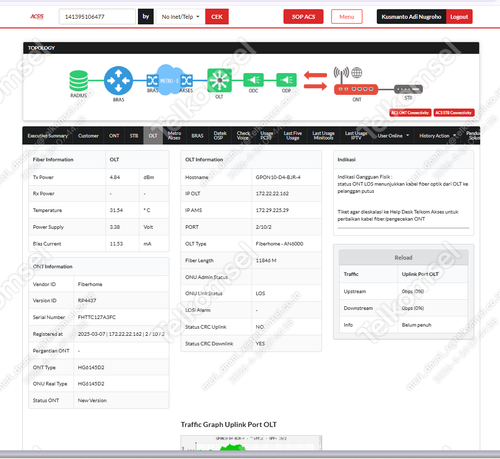This screenshot has width=500, height=459.
Task: Open the Executive Summary tab
Action: tap(47, 136)
